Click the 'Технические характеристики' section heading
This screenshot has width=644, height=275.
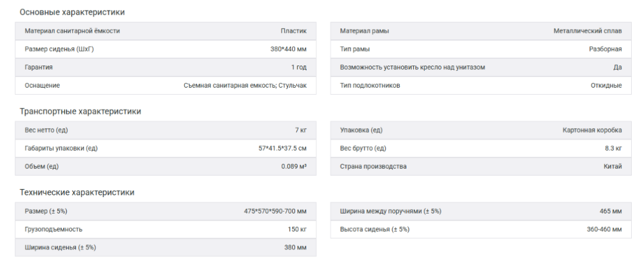click(77, 192)
